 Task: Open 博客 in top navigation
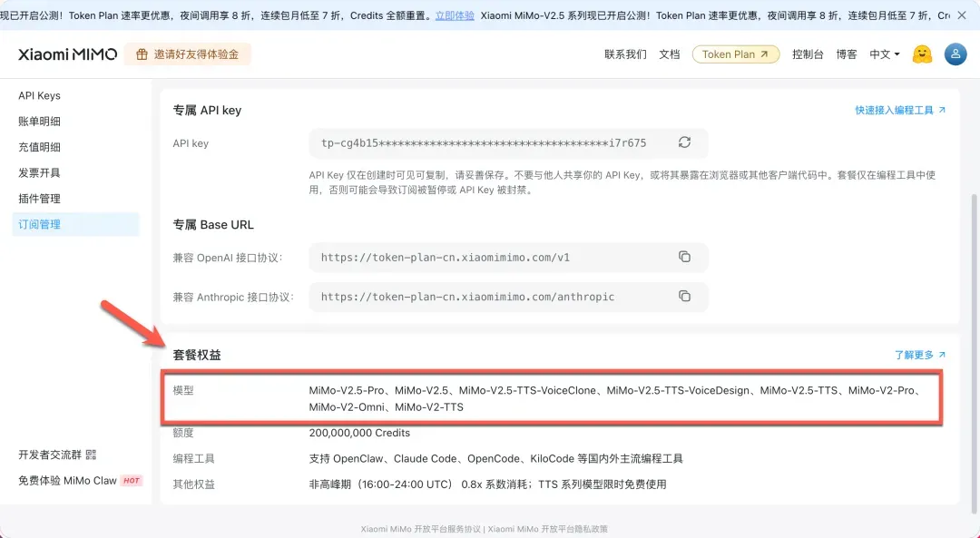[847, 54]
